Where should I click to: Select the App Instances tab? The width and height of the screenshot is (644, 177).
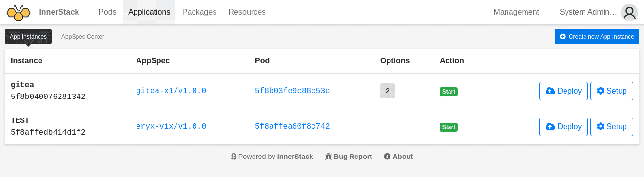pos(28,37)
